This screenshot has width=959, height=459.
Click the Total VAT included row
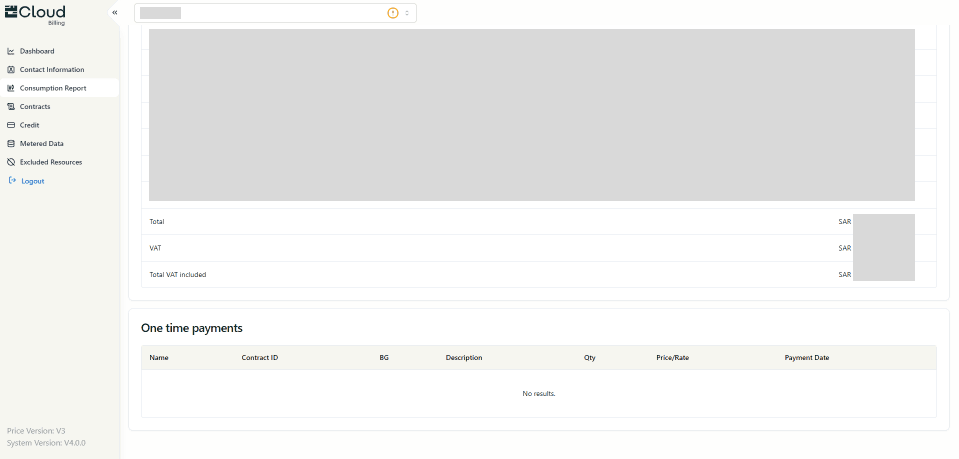178,274
